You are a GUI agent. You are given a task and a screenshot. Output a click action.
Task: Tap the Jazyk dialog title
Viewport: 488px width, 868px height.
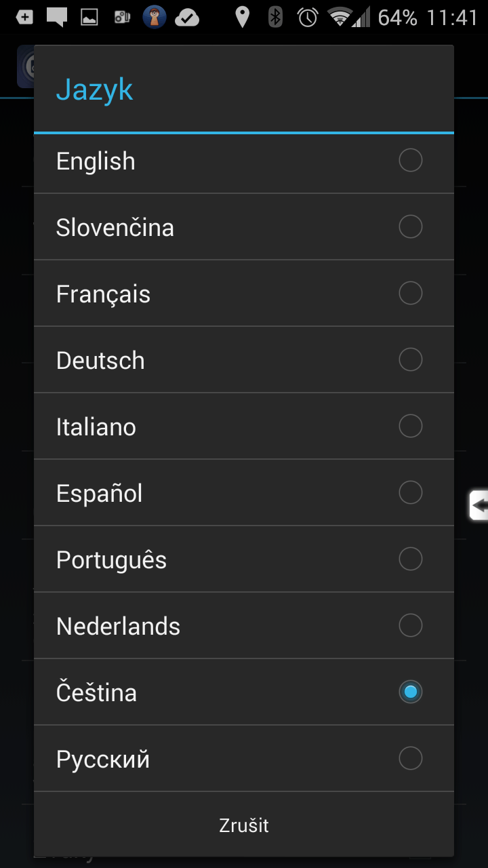point(94,90)
